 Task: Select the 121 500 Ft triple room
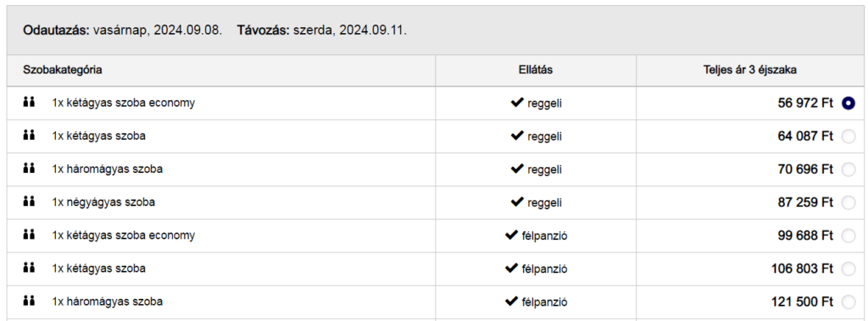[848, 302]
